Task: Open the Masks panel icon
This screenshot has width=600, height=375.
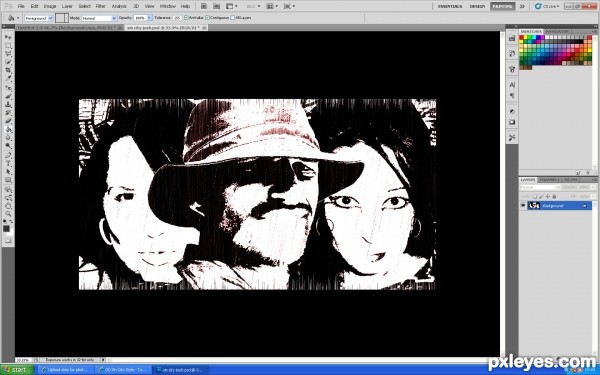Action: 512,122
